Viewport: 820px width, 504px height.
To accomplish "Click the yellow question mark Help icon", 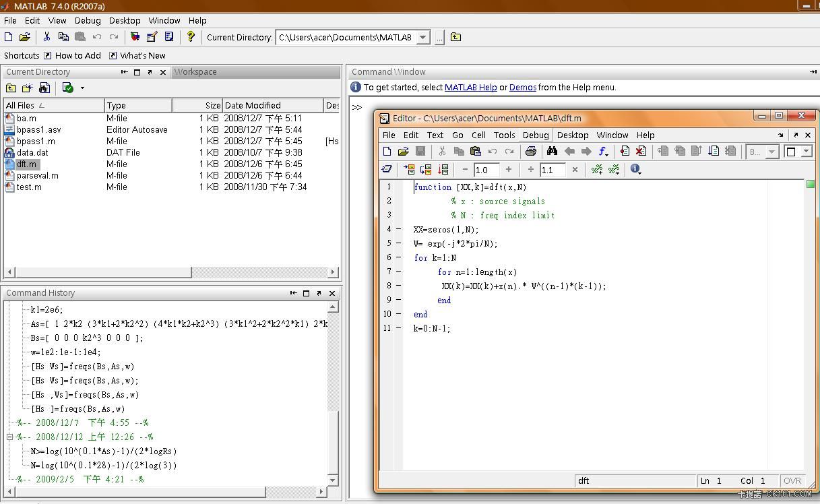I will [x=191, y=37].
